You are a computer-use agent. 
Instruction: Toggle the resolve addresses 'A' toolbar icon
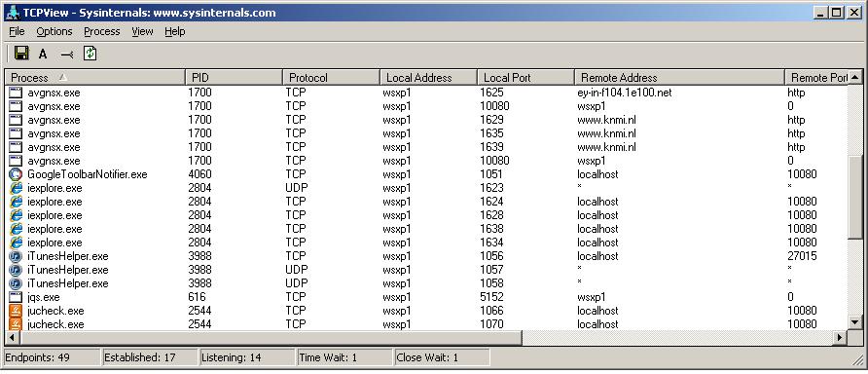43,54
